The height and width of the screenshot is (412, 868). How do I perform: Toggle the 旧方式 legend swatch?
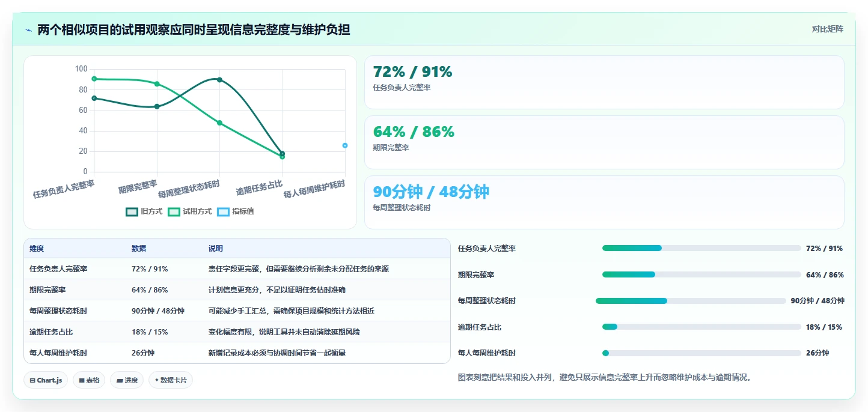[132, 211]
